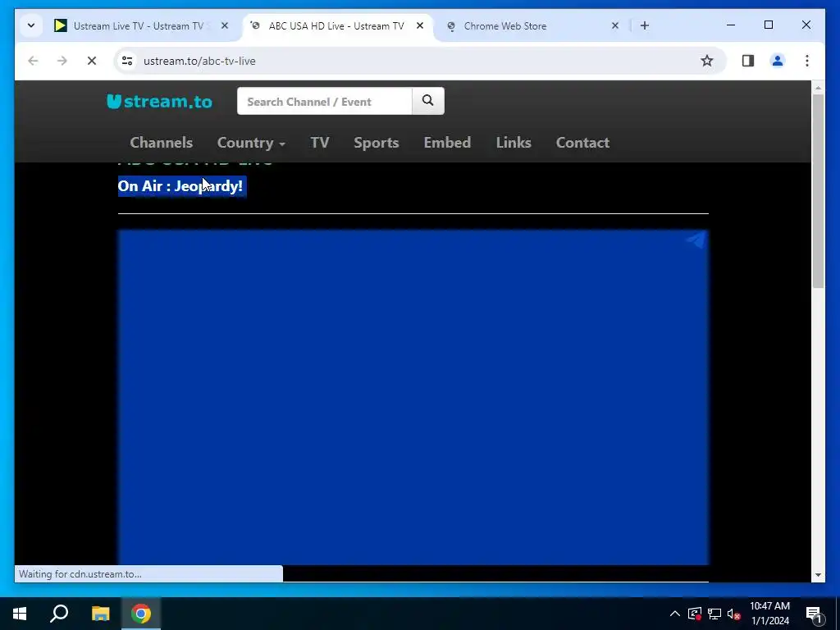This screenshot has width=840, height=630.
Task: Click the tray security icon with red dot
Action: (695, 614)
